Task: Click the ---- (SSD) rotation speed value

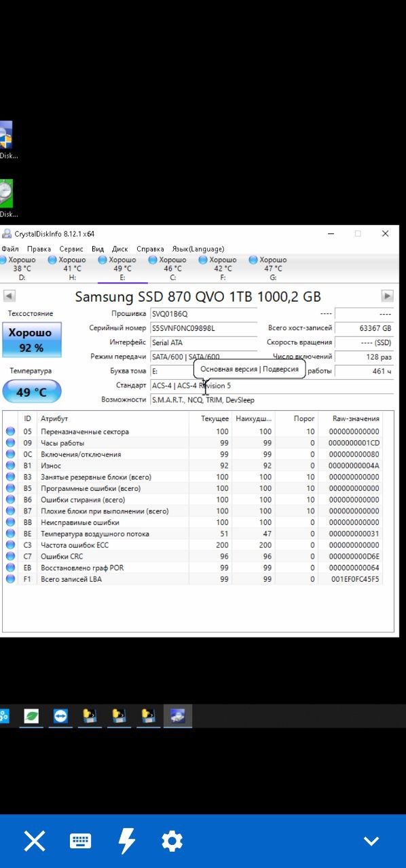Action: (365, 342)
